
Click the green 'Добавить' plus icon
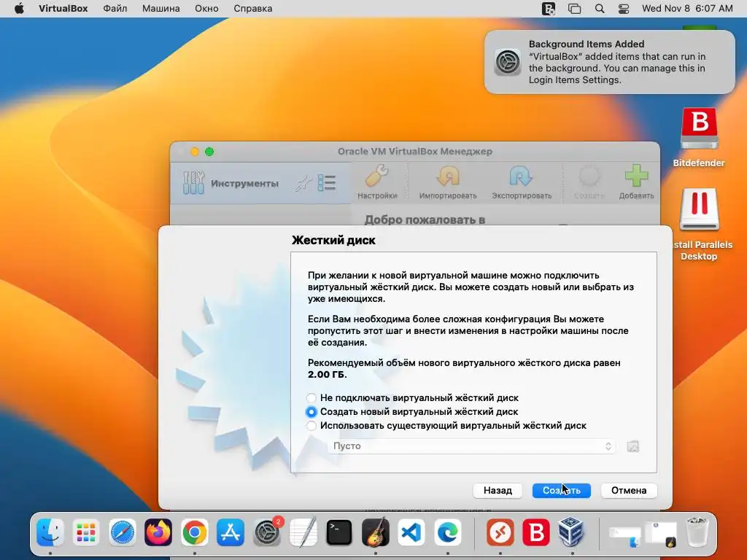point(636,182)
